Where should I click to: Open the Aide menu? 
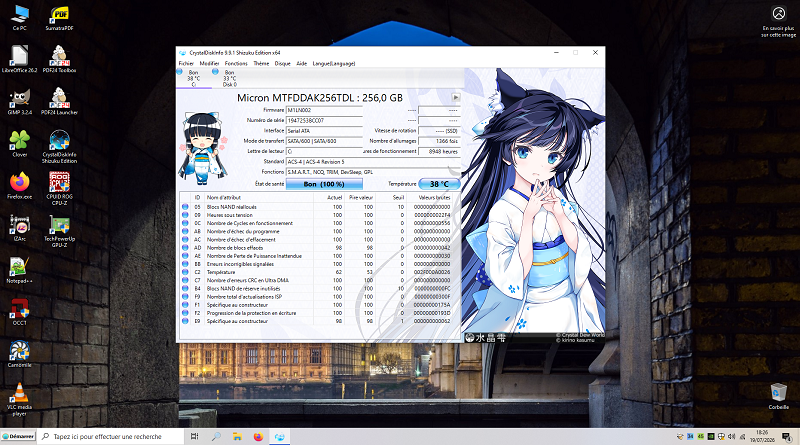point(302,63)
